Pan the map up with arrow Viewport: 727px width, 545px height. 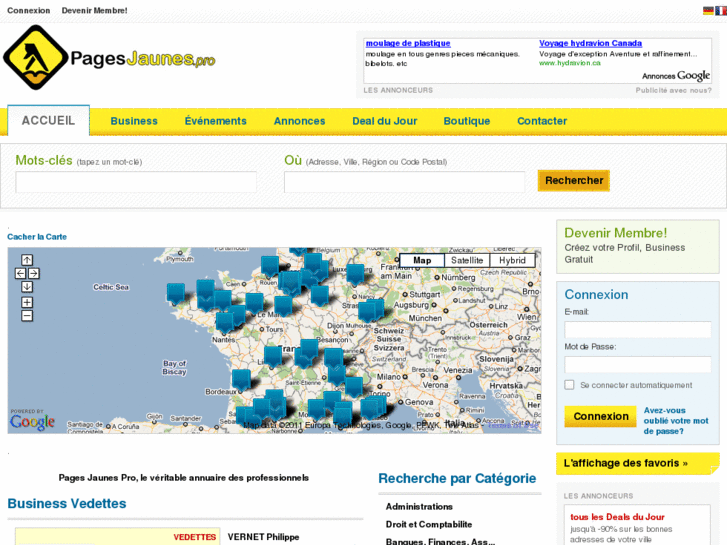[x=27, y=260]
